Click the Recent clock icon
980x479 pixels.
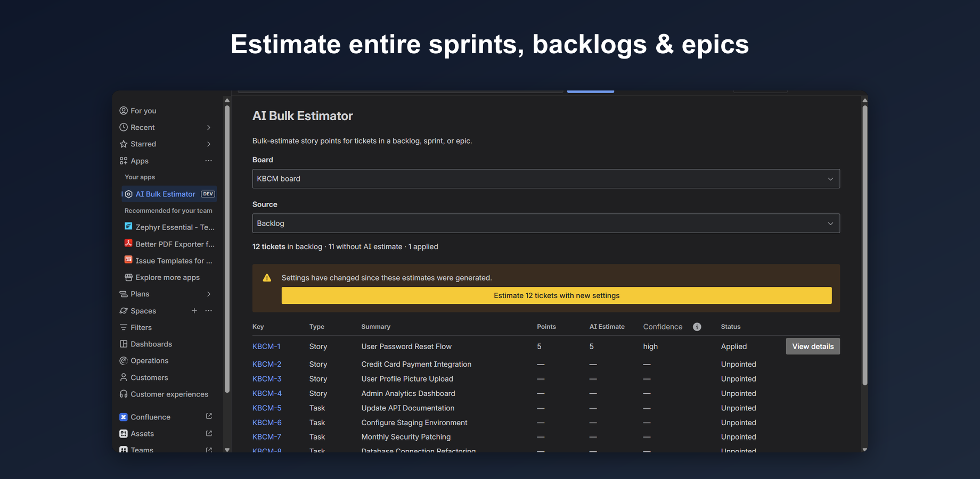pos(124,127)
